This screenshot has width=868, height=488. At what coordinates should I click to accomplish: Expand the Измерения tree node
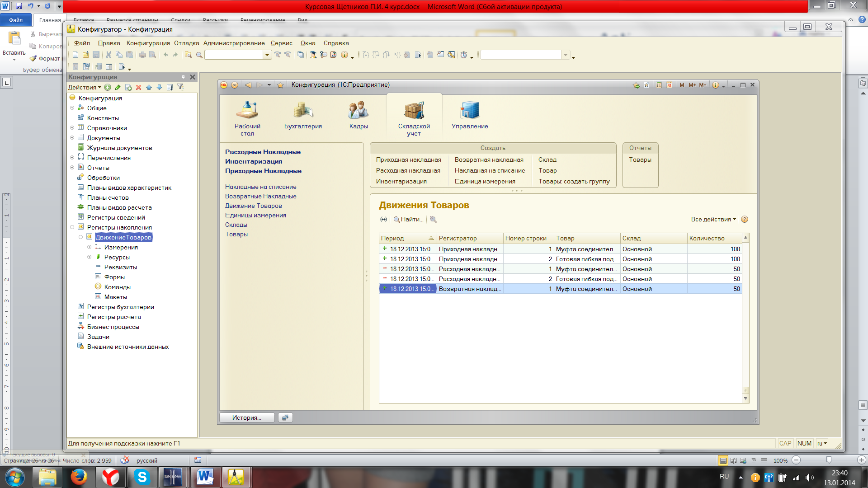tap(89, 247)
